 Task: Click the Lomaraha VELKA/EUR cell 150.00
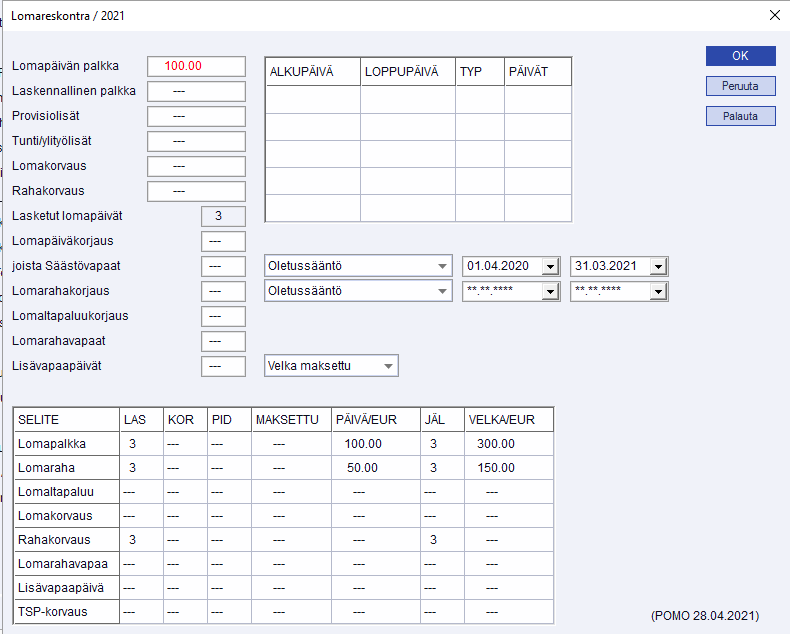pyautogui.click(x=495, y=468)
